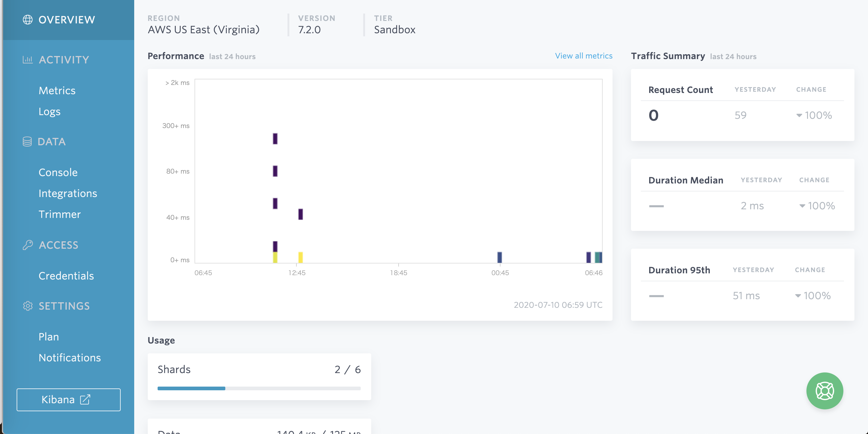Click the 300+ ms purple heatmap marker

click(x=275, y=139)
